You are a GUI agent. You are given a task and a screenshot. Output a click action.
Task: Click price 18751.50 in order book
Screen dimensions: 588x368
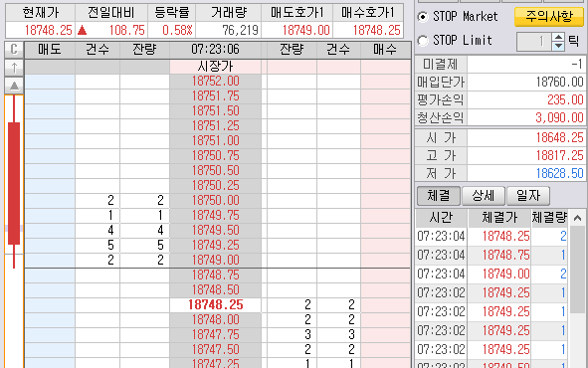(215, 111)
